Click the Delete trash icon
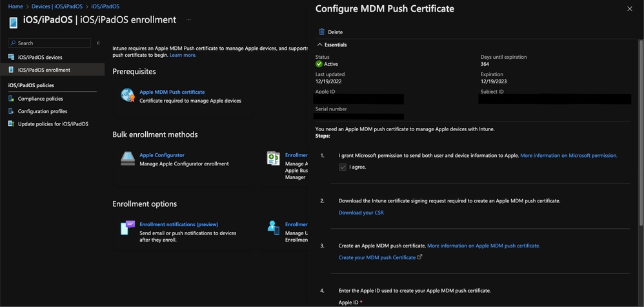644x307 pixels. coord(321,32)
